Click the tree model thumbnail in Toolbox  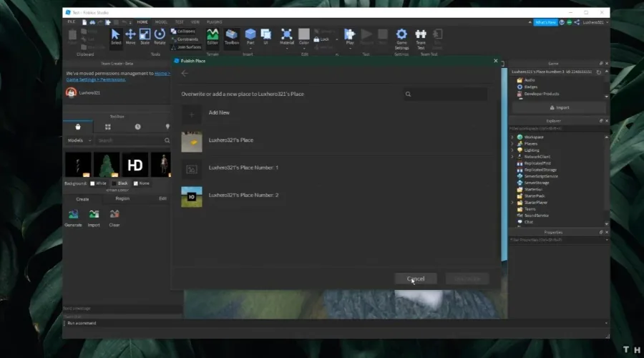click(107, 165)
